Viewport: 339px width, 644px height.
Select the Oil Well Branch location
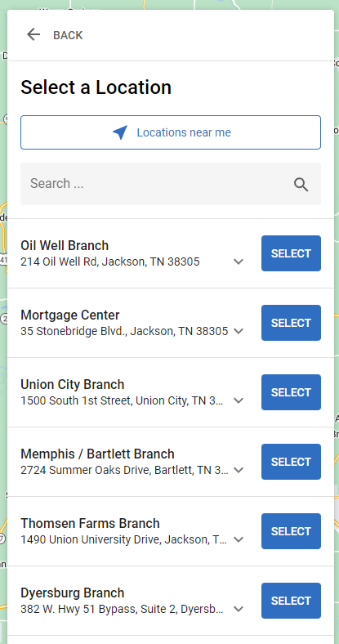pos(291,253)
